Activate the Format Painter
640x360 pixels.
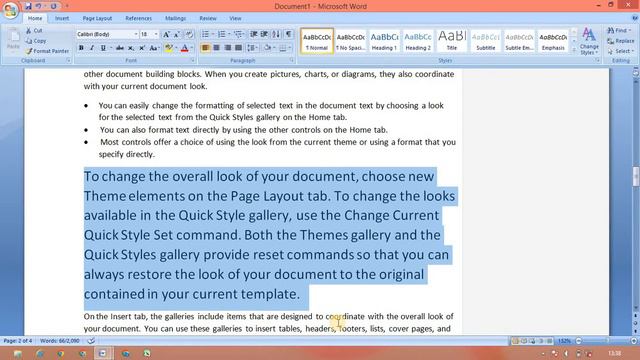point(47,51)
